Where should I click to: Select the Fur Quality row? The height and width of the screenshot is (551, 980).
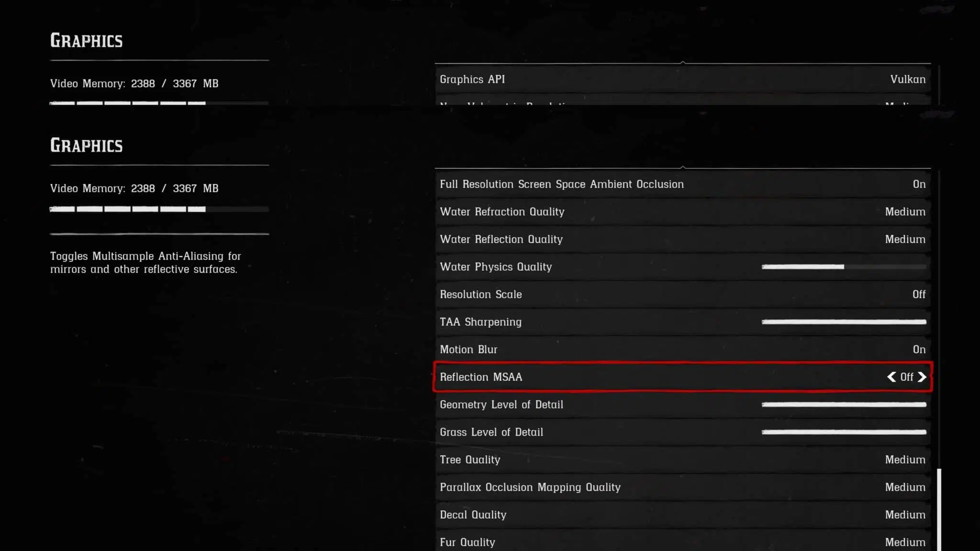(683, 540)
